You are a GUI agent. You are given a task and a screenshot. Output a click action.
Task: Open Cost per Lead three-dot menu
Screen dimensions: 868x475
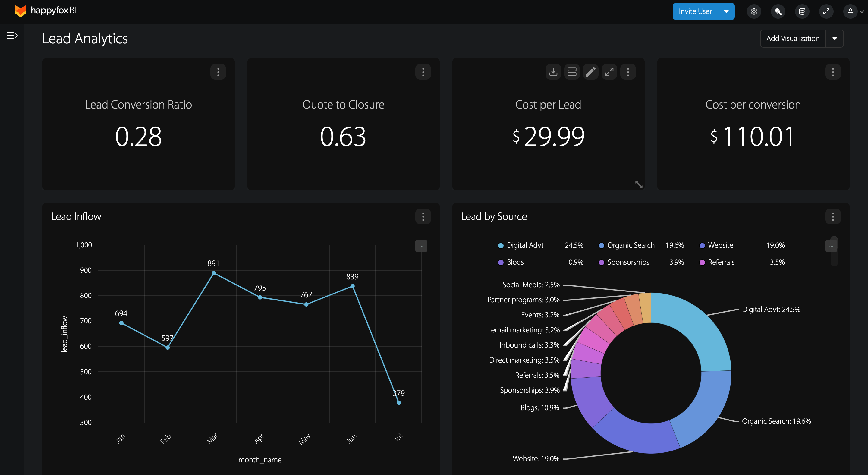tap(628, 72)
